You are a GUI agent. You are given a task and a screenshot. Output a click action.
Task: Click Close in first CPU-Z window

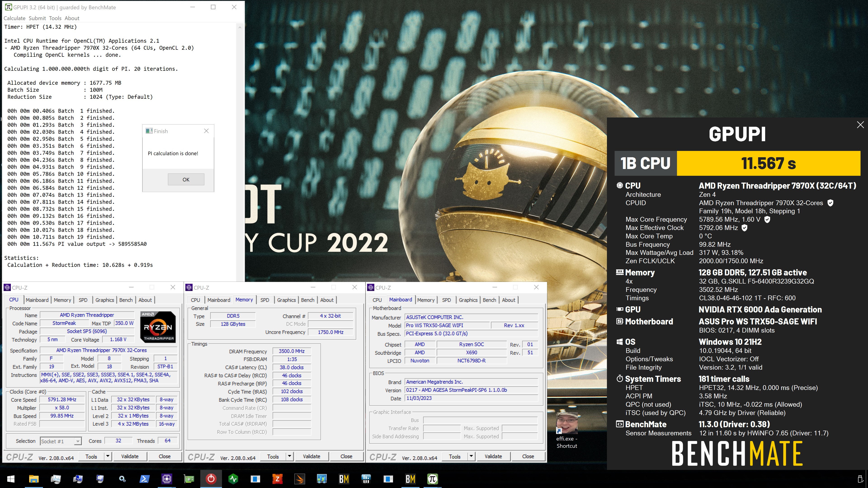coord(165,456)
